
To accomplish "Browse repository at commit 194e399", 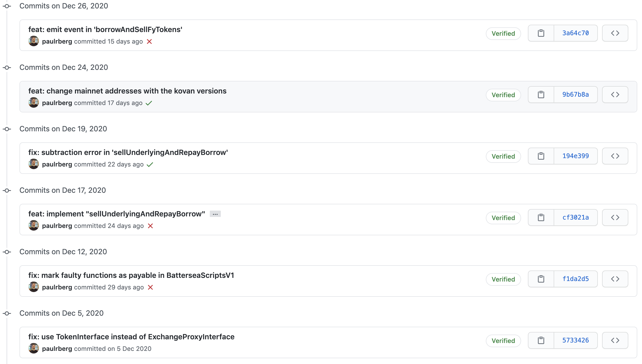I will click(x=615, y=156).
